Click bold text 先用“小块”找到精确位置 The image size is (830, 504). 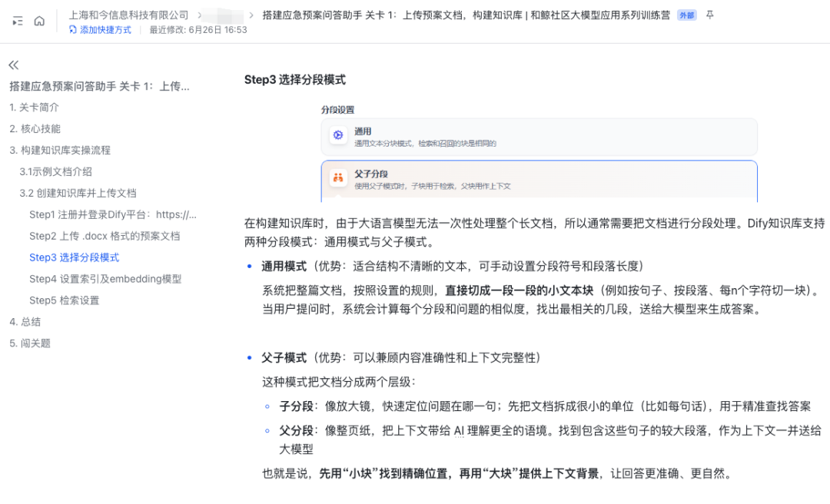pos(383,474)
